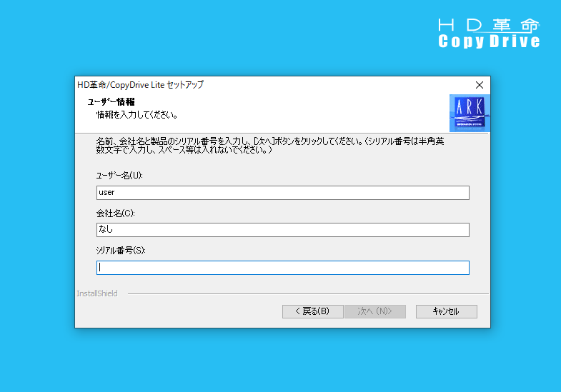561x392 pixels.
Task: Click the ARK logo image
Action: tap(470, 113)
